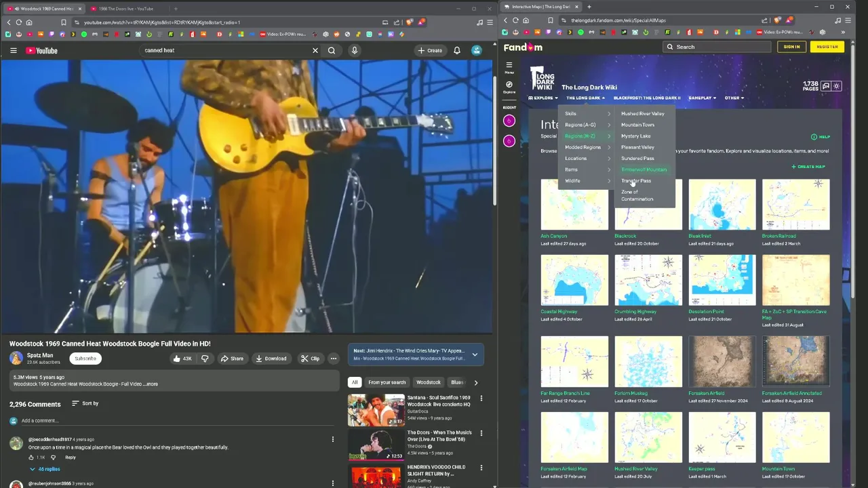Viewport: 868px width, 488px height.
Task: Open BLACKFROST: THE LONG DARK II nav link
Action: click(x=647, y=98)
